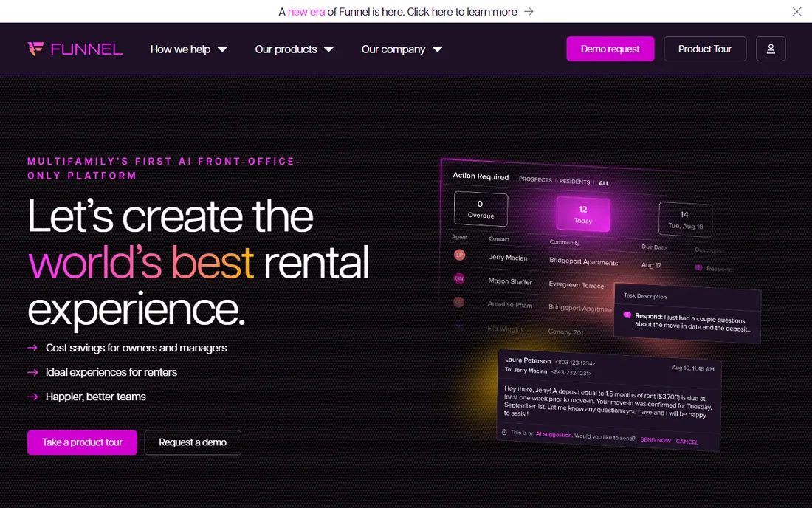Open the Product Tour button in header
The height and width of the screenshot is (508, 812).
[x=705, y=49]
